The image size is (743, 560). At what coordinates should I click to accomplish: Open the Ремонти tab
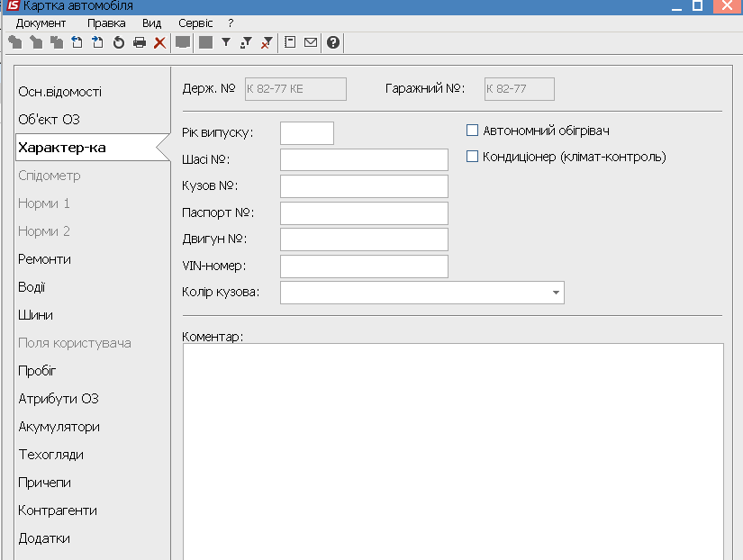(93, 259)
